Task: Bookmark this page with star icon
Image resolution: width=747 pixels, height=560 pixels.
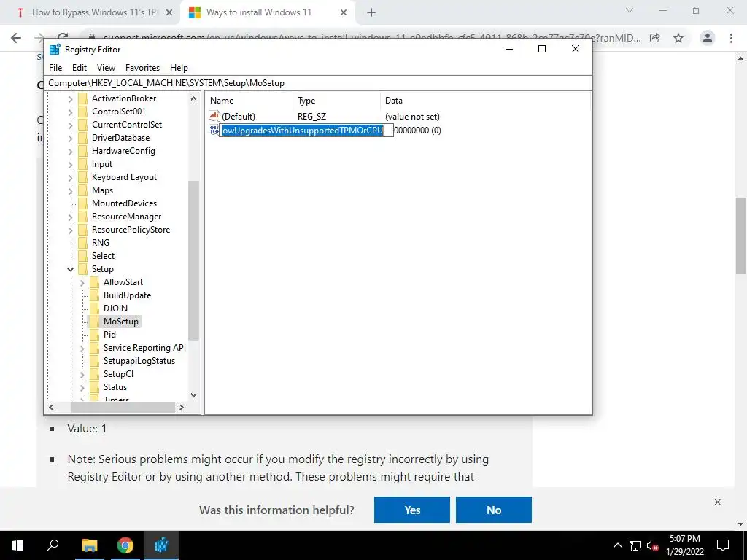Action: point(678,38)
